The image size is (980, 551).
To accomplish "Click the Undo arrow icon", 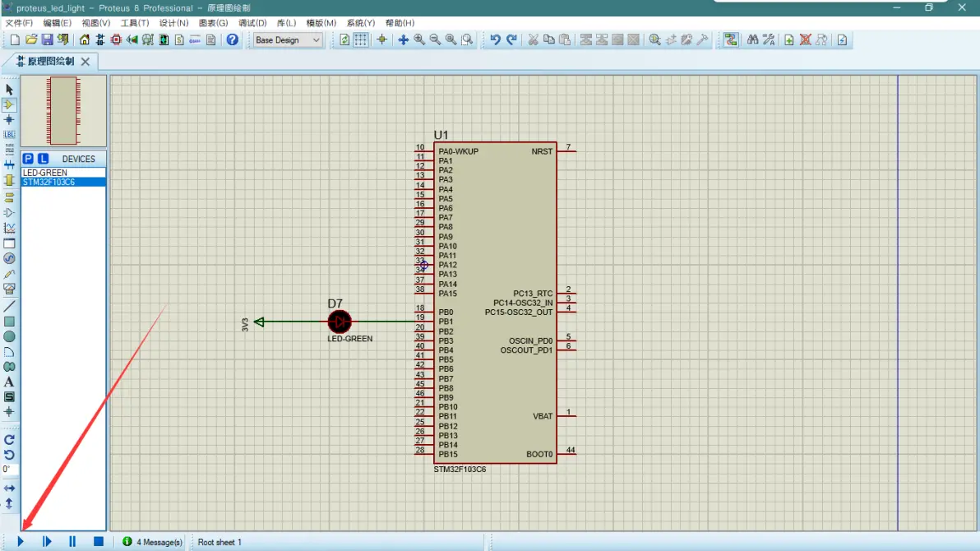I will click(x=495, y=39).
